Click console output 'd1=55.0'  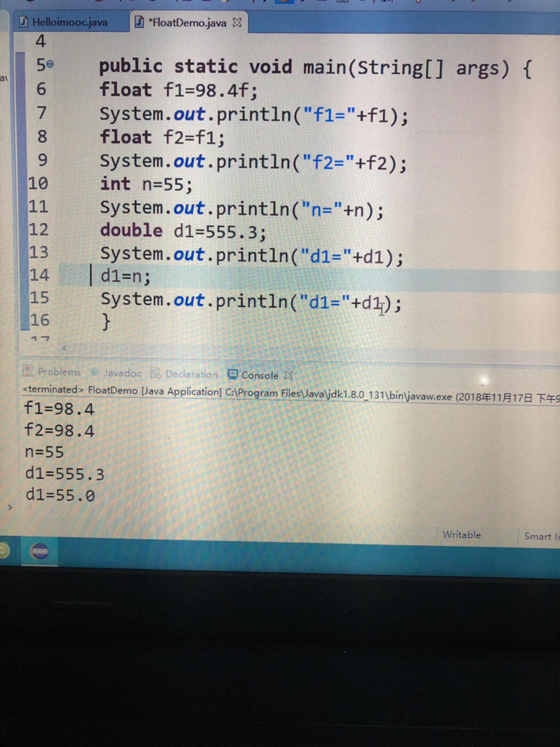60,495
